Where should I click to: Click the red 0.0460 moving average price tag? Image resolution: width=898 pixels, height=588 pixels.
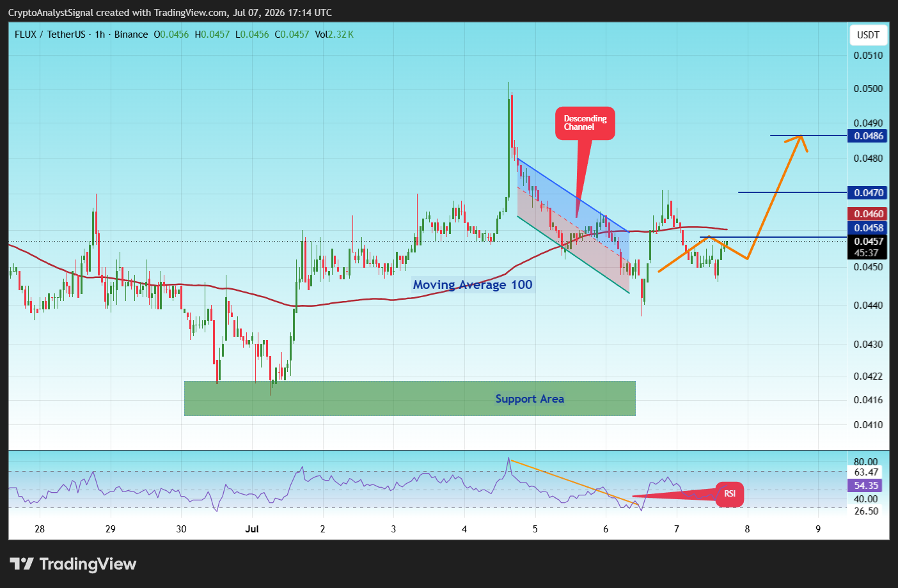868,214
